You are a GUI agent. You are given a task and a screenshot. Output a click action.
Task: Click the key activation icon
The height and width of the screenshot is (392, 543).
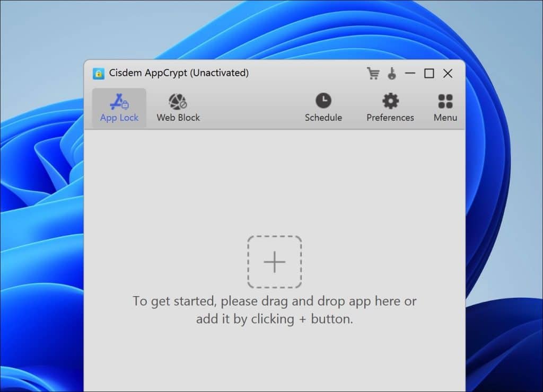[x=392, y=73]
